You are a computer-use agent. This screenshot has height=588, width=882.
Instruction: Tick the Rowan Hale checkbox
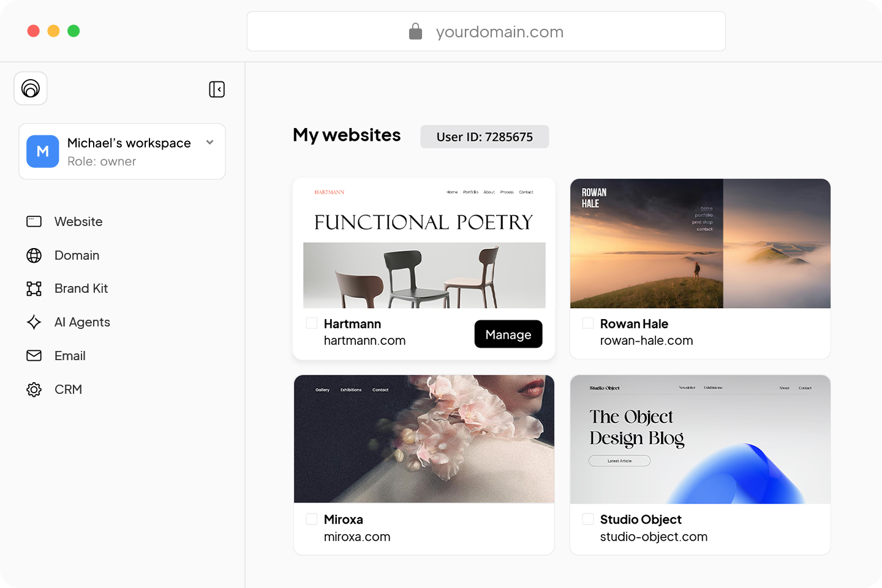[x=588, y=323]
